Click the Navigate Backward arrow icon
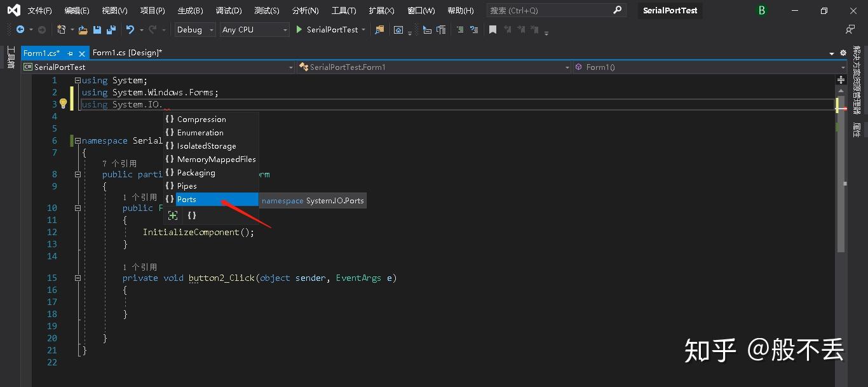The height and width of the screenshot is (387, 868). pyautogui.click(x=19, y=29)
